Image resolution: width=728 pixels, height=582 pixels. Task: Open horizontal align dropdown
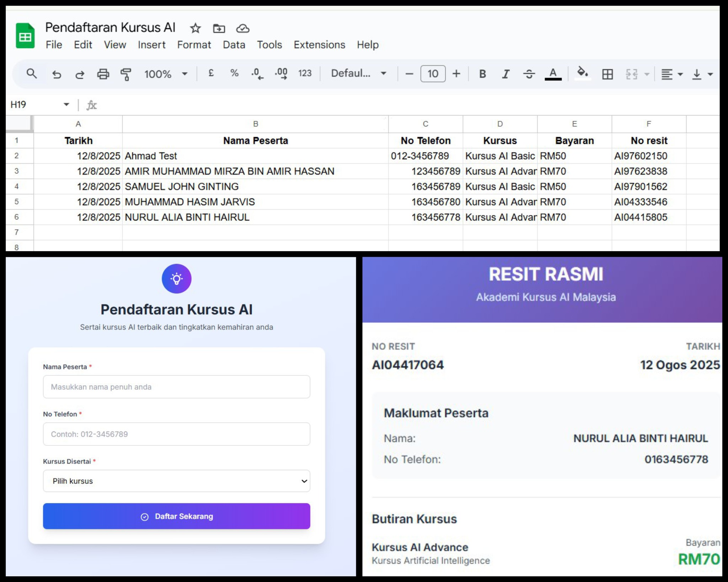point(672,74)
